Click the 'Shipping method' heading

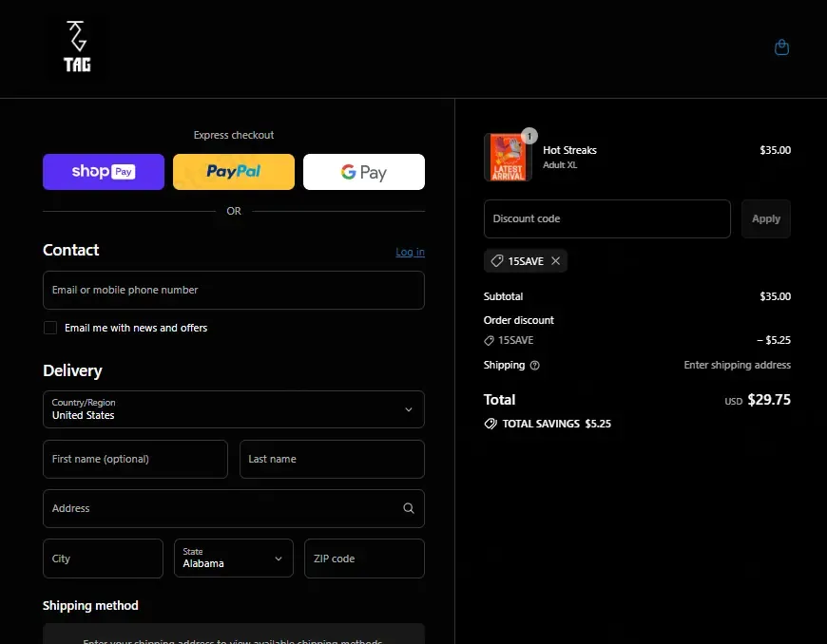click(90, 605)
